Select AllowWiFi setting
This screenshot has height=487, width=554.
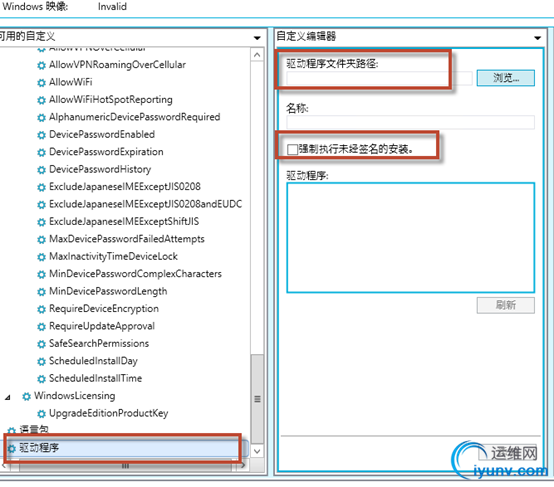[x=71, y=82]
